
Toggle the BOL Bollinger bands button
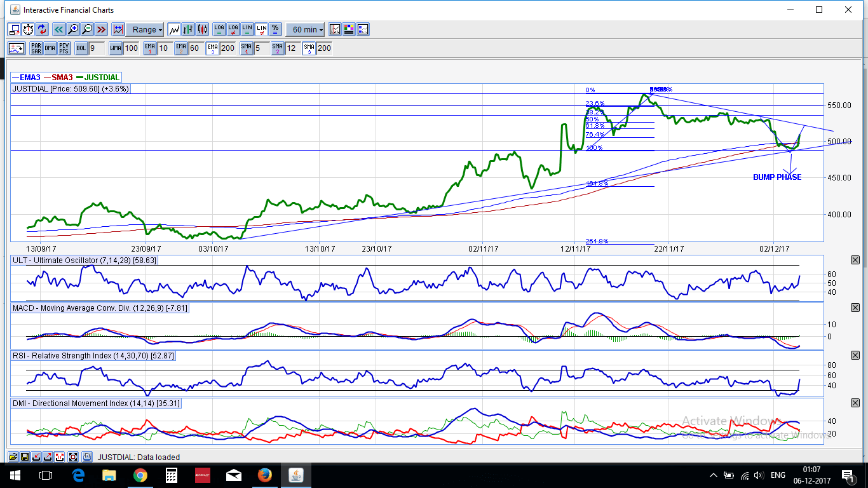point(81,48)
